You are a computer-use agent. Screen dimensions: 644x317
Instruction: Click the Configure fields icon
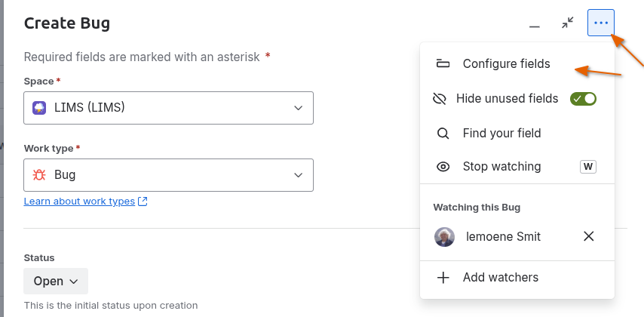click(443, 64)
